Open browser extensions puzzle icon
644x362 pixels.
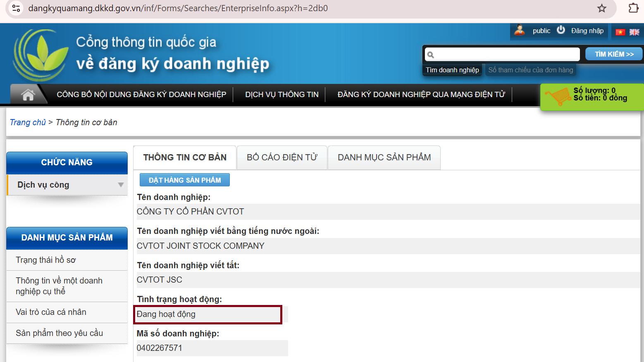[633, 8]
